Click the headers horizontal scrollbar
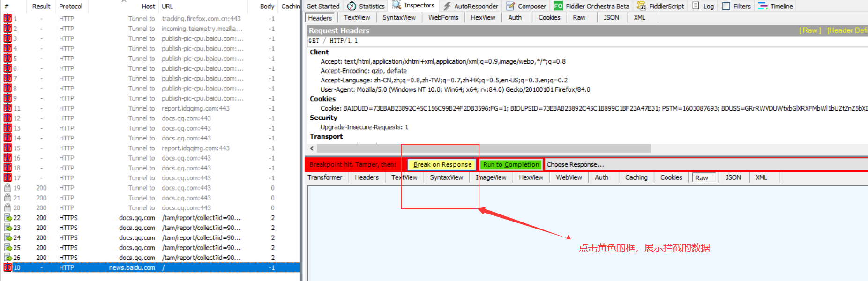868x281 pixels. coord(484,148)
